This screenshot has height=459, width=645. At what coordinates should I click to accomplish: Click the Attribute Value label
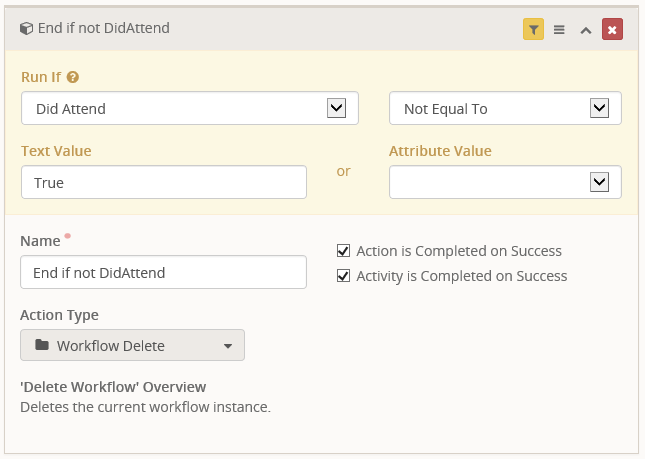(440, 151)
